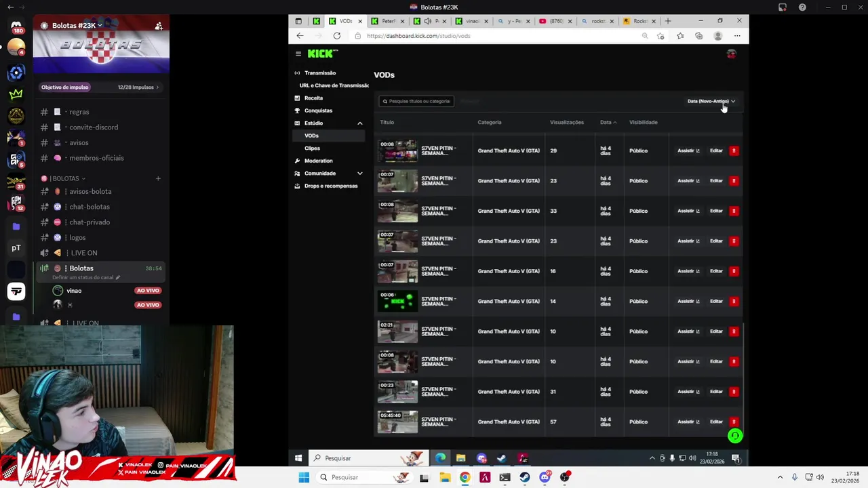Click Editar for the 14-view VOD
This screenshot has height=488, width=868.
point(716,301)
